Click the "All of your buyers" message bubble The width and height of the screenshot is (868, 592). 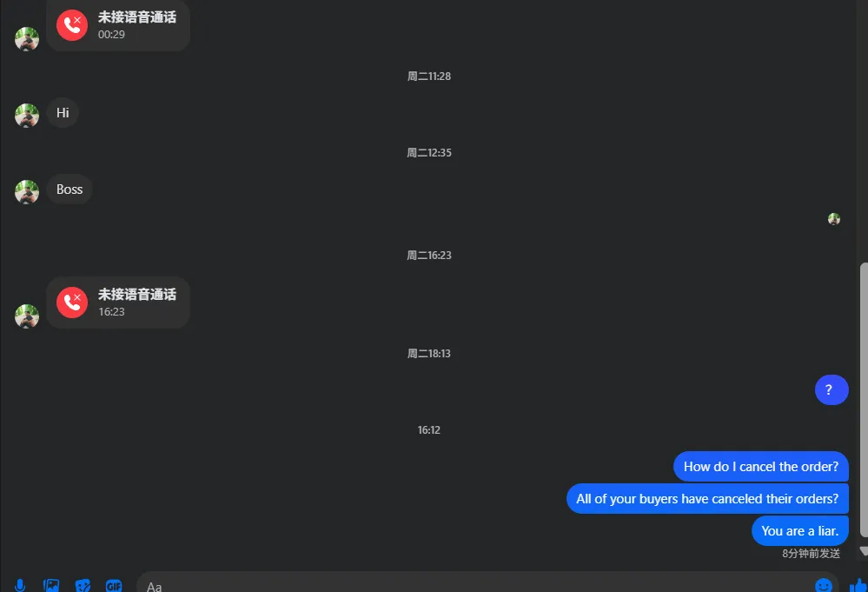pyautogui.click(x=707, y=498)
